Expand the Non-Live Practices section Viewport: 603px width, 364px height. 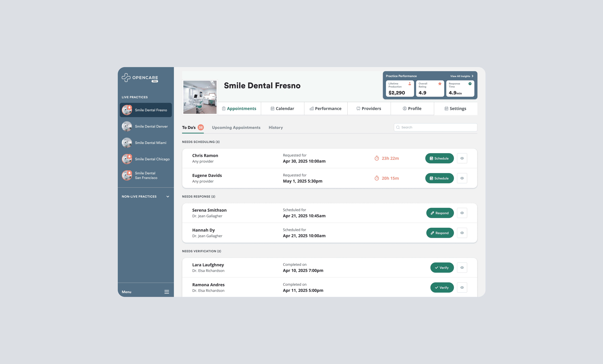click(x=168, y=196)
